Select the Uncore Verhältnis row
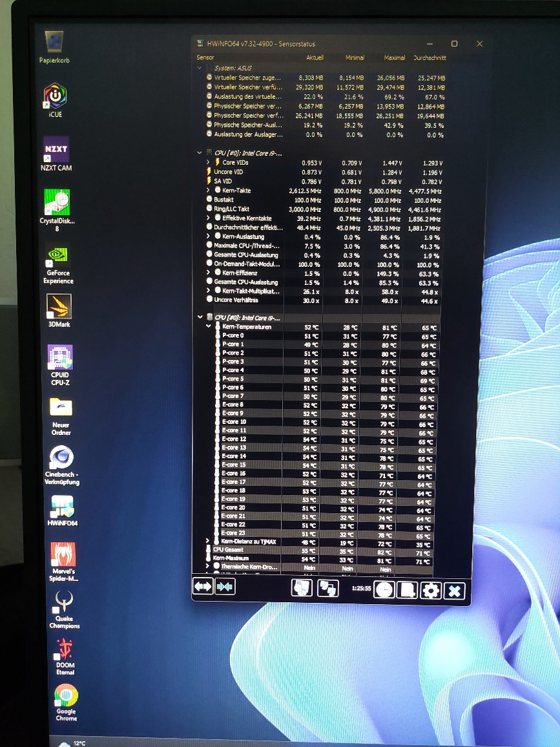This screenshot has width=560, height=747. coord(324,300)
